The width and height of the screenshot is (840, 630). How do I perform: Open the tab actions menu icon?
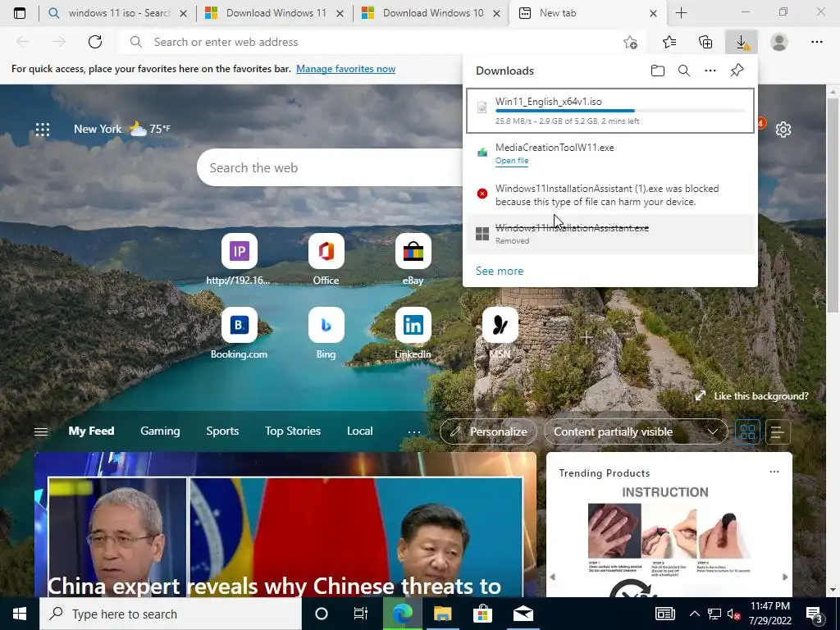coord(20,13)
